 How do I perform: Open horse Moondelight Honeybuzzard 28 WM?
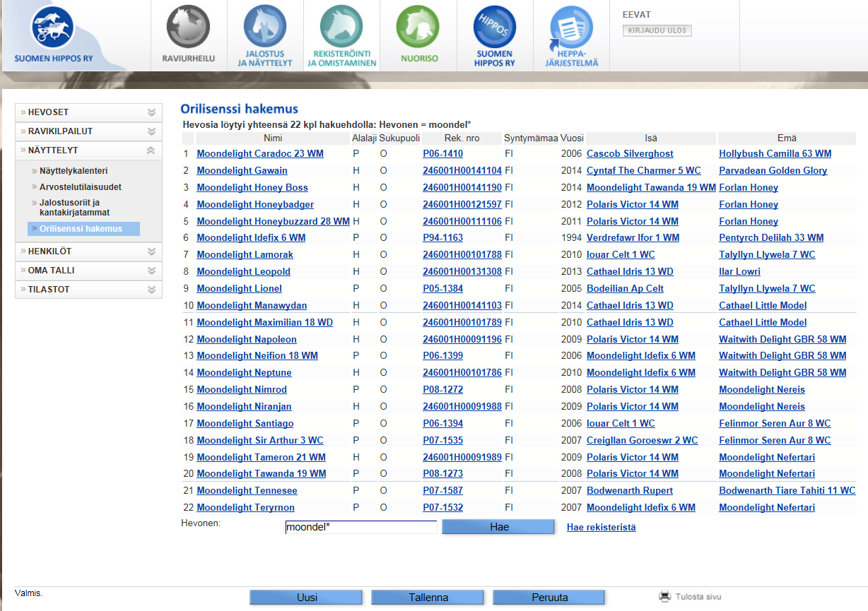[x=273, y=221]
